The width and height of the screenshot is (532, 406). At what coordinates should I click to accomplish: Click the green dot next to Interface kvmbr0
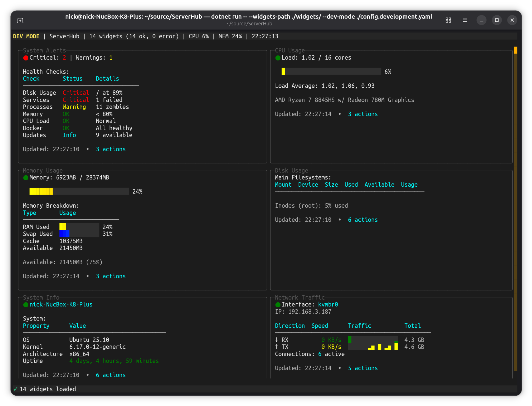click(x=278, y=304)
